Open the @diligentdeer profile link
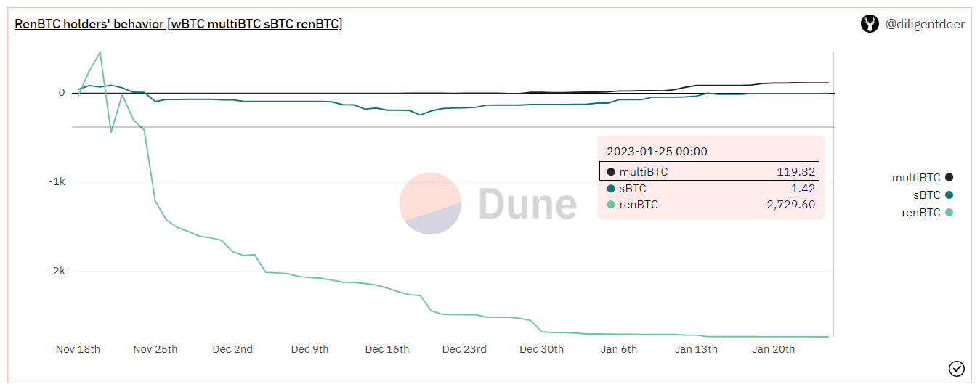The image size is (980, 392). tap(925, 24)
